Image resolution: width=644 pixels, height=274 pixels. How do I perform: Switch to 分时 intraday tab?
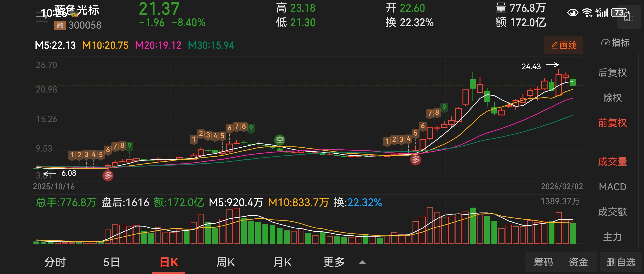pos(55,262)
